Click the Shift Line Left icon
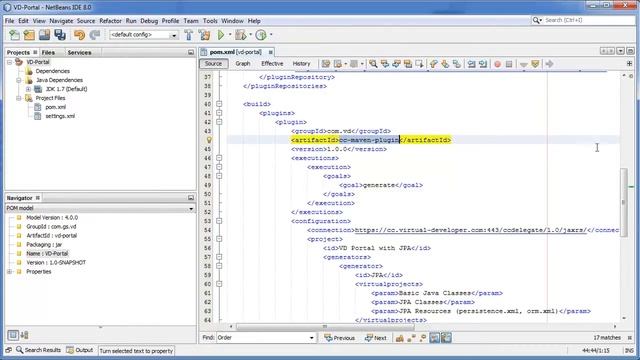The height and width of the screenshot is (360, 640). [471, 64]
